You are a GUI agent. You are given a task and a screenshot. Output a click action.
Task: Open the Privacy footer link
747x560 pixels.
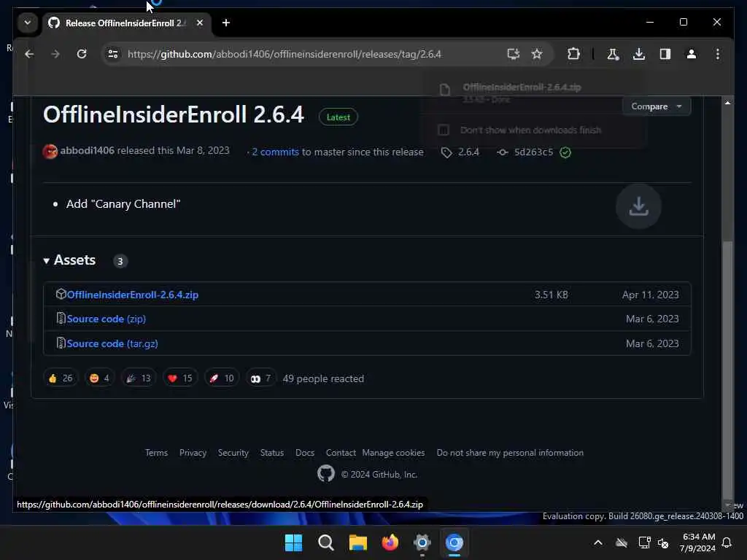pyautogui.click(x=193, y=453)
